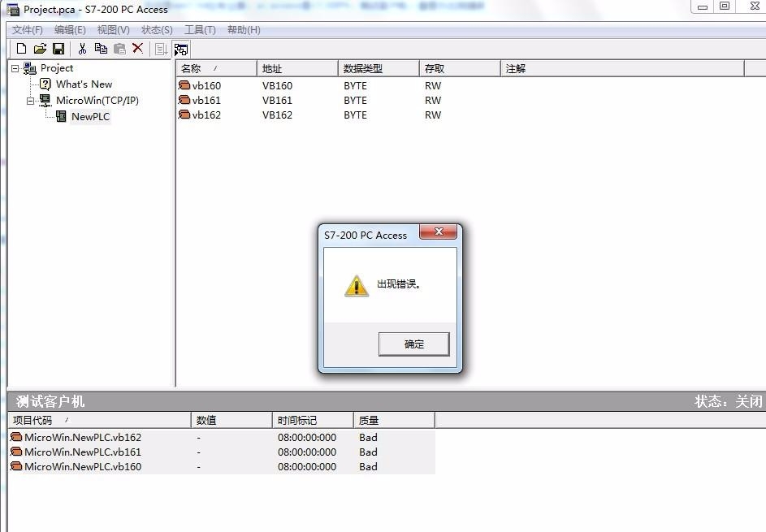Open the 文件(F) menu
The image size is (766, 532).
[x=28, y=30]
